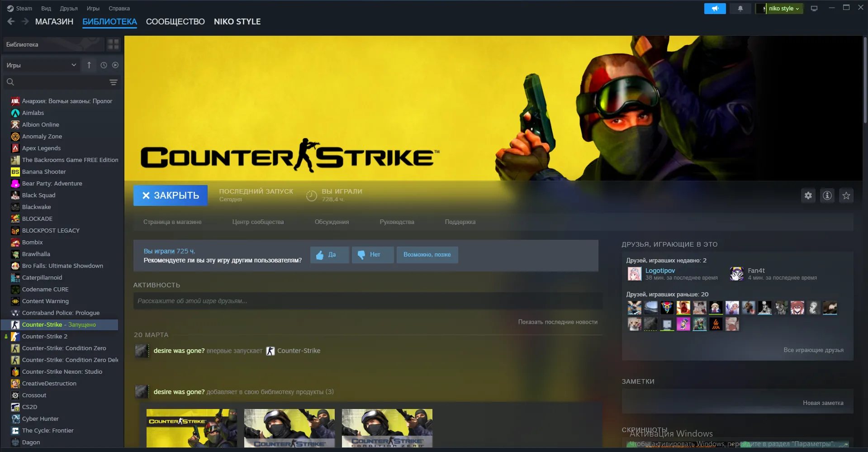Viewport: 868px width, 452px height.
Task: Select BLOCKPOST LEGACY in library list
Action: (51, 231)
